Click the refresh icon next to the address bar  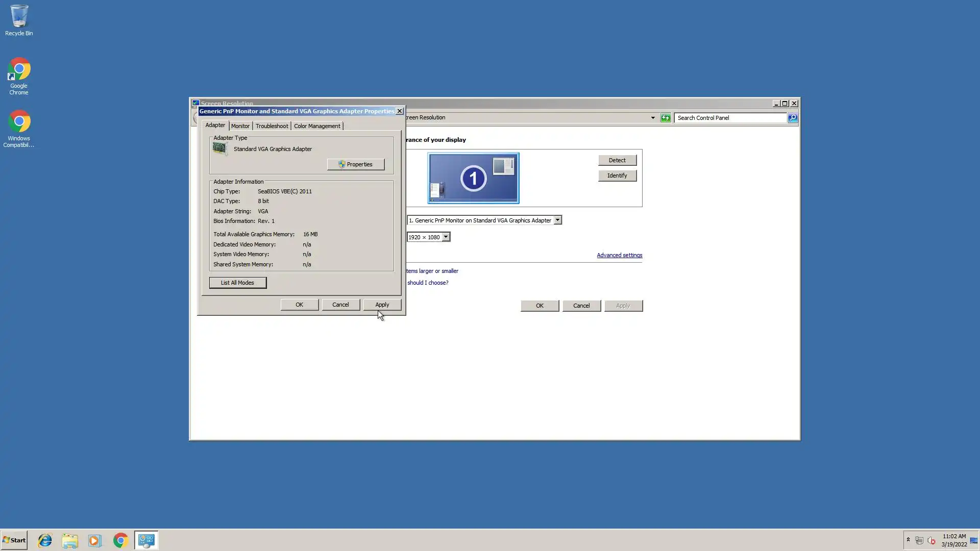point(666,118)
